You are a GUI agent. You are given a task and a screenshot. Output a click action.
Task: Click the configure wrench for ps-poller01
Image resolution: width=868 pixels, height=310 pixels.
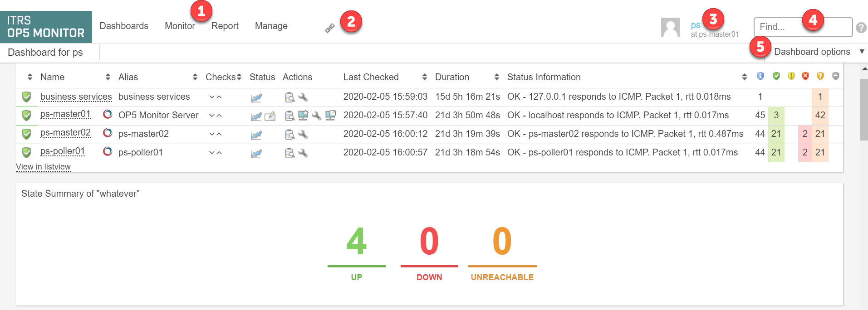(x=303, y=153)
